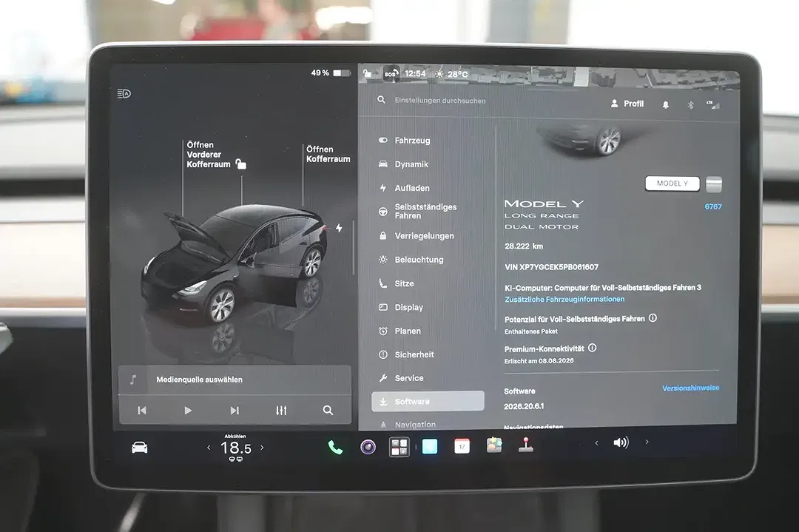Unlock the front trunk via lock icon

click(x=240, y=164)
